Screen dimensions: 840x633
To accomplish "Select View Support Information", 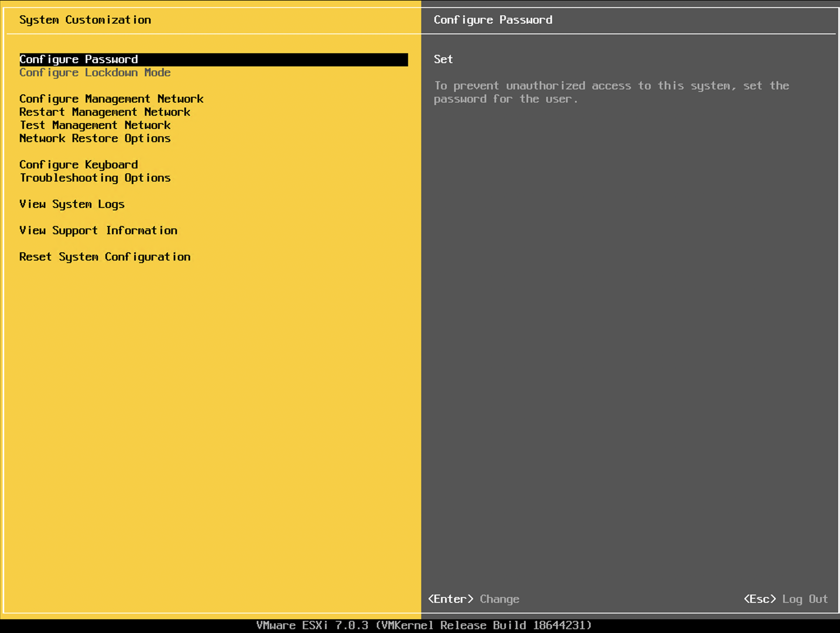I will click(x=98, y=230).
